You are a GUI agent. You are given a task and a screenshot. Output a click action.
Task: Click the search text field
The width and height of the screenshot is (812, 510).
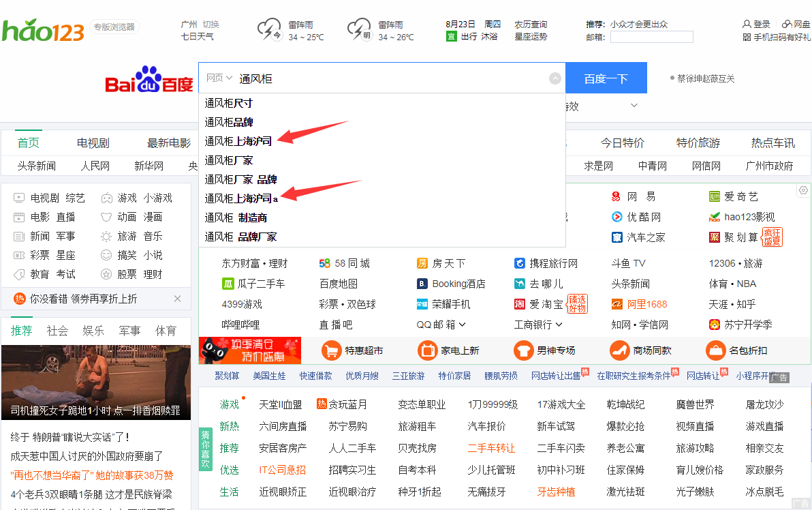[392, 78]
